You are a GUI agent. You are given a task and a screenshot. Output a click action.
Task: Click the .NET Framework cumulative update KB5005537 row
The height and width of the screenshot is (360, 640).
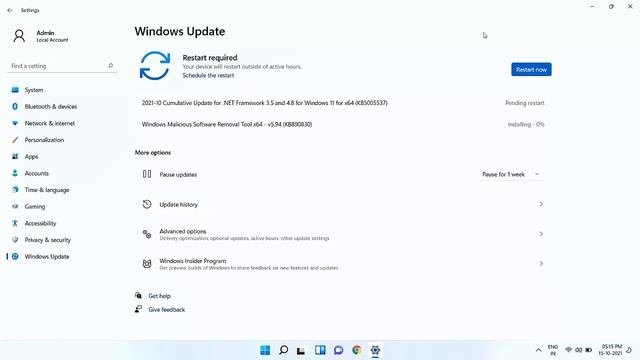[343, 103]
